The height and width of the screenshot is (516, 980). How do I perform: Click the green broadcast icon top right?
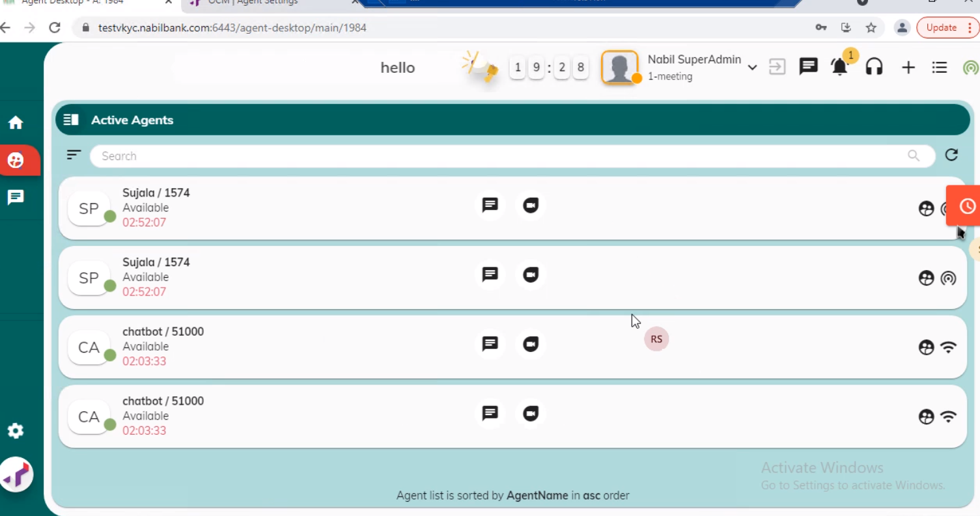pyautogui.click(x=971, y=67)
